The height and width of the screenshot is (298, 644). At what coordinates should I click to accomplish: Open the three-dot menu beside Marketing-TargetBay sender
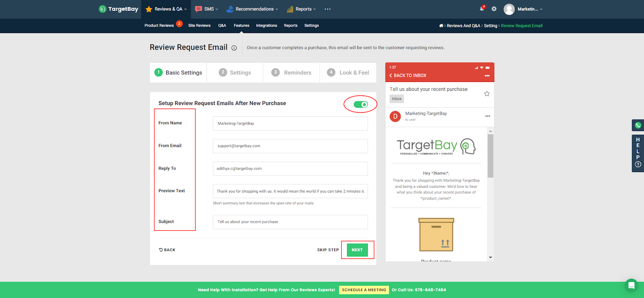pos(487,116)
